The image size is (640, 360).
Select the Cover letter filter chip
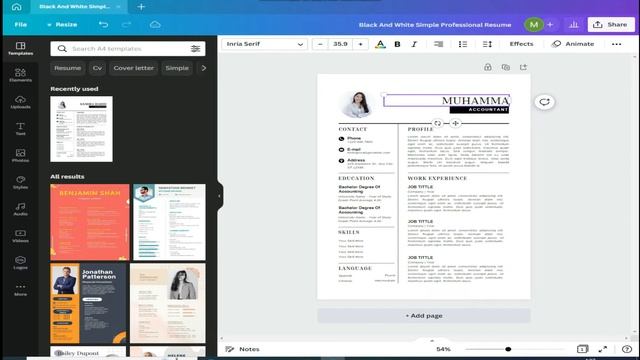[133, 68]
